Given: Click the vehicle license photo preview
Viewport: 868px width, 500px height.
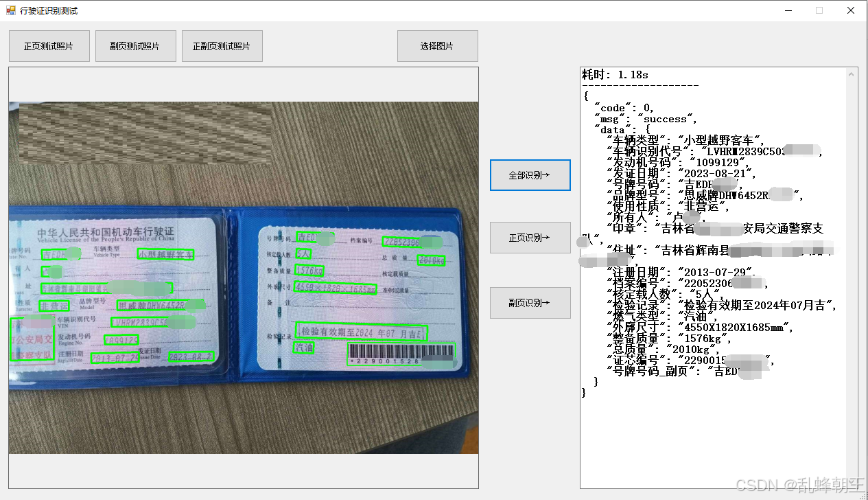Looking at the screenshot, I should 244,277.
